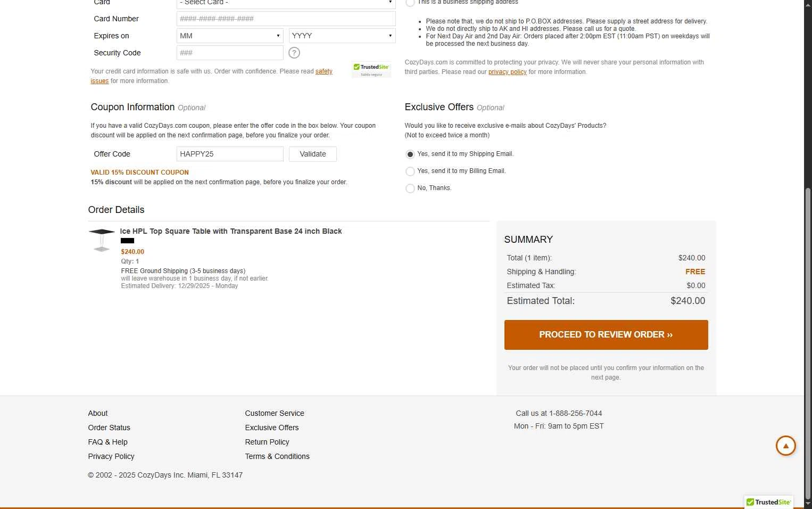The image size is (812, 509).
Task: Click Proceed to Review Order button
Action: [606, 335]
